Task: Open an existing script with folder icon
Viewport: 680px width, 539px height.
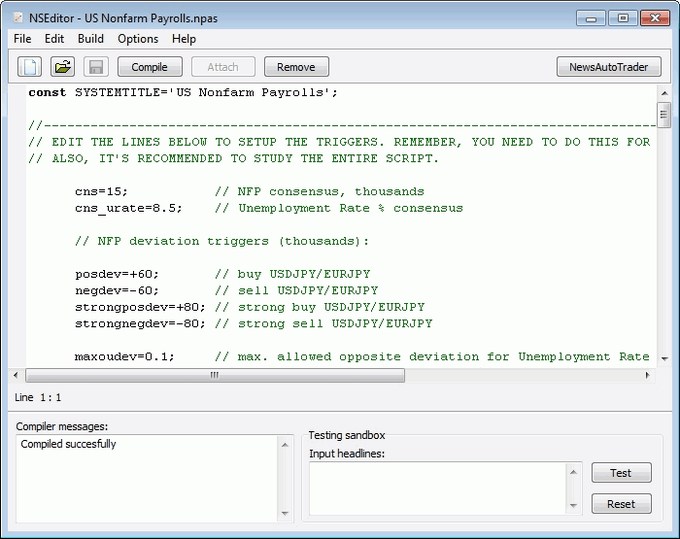Action: tap(62, 67)
